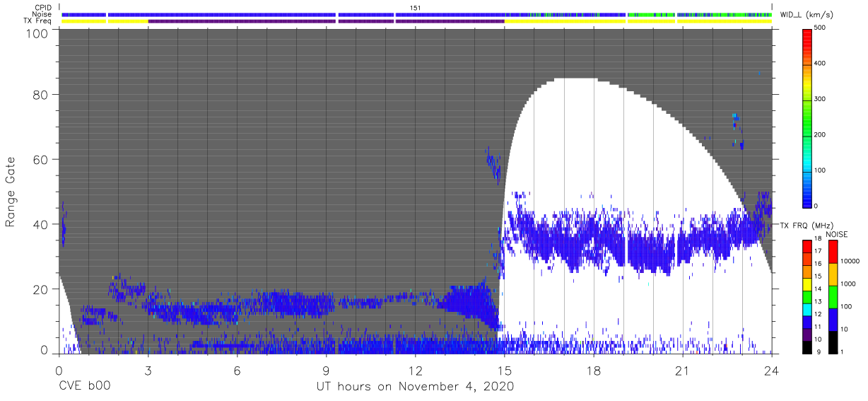The height and width of the screenshot is (401, 868).
Task: Click the 500 tick on the width colorbar
Action: [821, 28]
